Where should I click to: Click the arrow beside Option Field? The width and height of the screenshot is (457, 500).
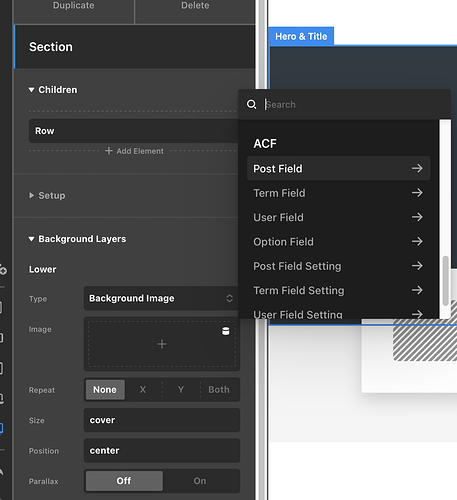417,241
